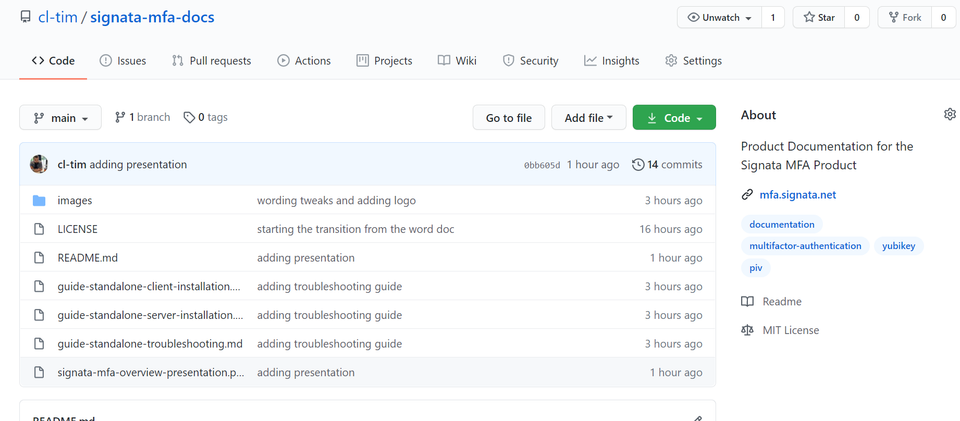Open the Insights tab
This screenshot has width=960, height=421.
611,61
